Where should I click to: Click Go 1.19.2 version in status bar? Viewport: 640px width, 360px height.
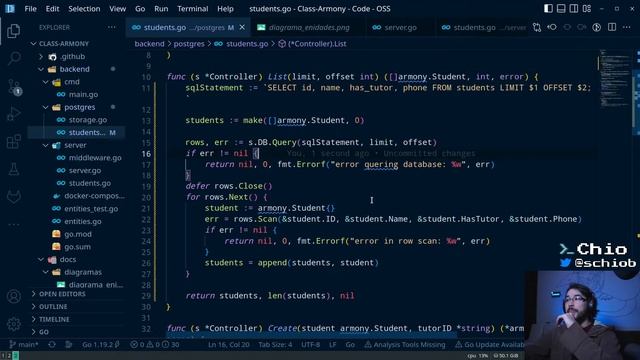coord(101,344)
